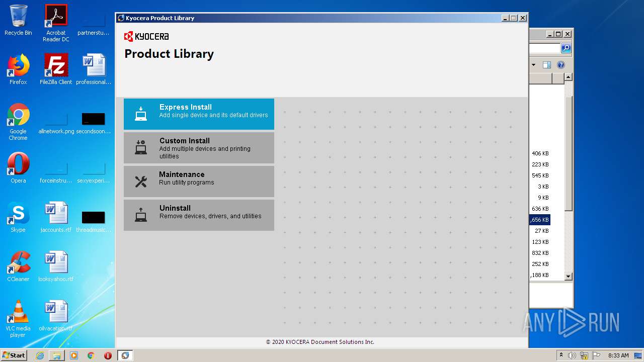Open Skype desktop shortcut
Image resolution: width=644 pixels, height=362 pixels.
tap(18, 217)
